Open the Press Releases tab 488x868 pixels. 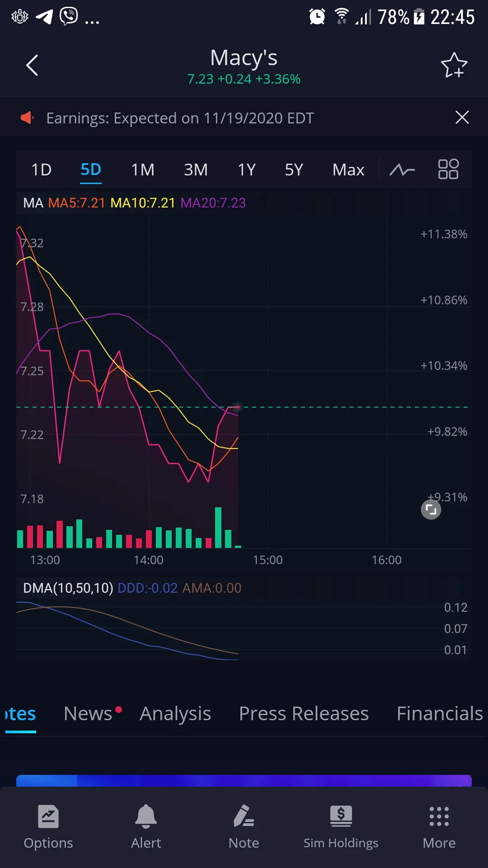tap(304, 713)
